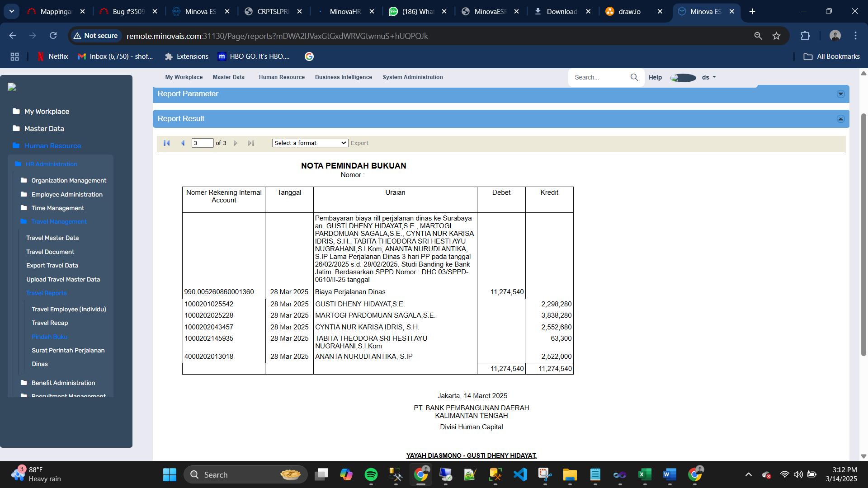Open Help
Viewport: 868px width, 488px height.
click(655, 77)
